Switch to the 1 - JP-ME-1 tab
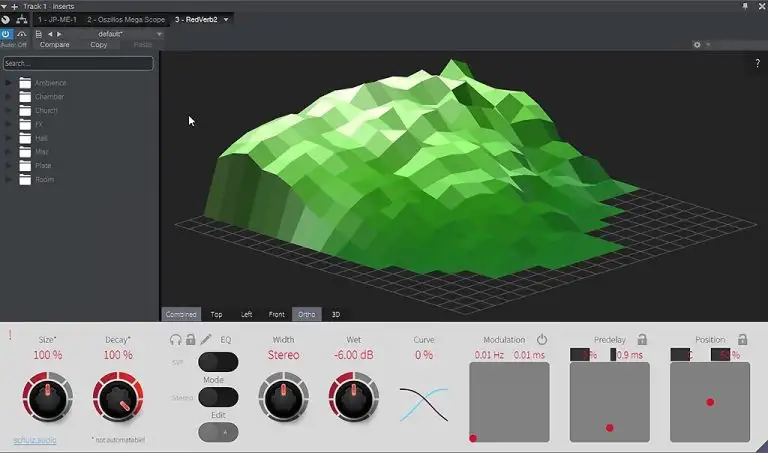 [57, 20]
